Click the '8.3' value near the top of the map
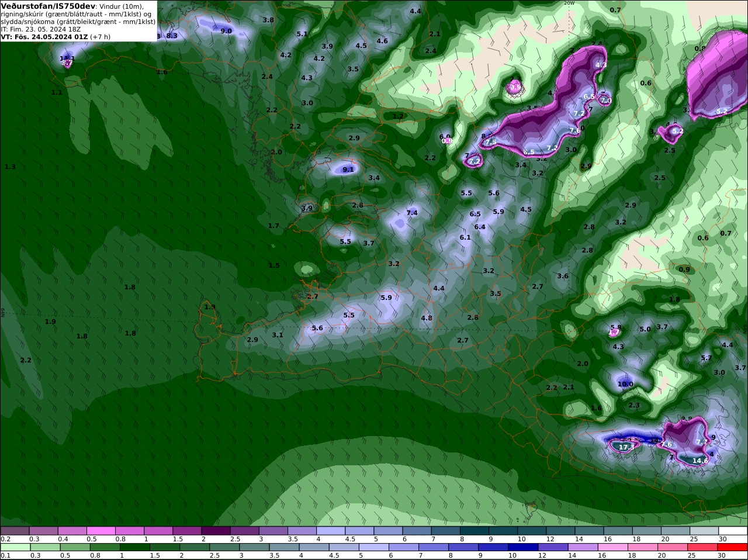 172,36
